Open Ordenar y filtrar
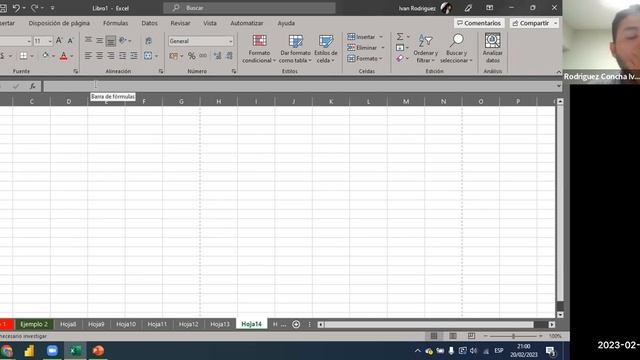640x360 pixels. tap(425, 49)
